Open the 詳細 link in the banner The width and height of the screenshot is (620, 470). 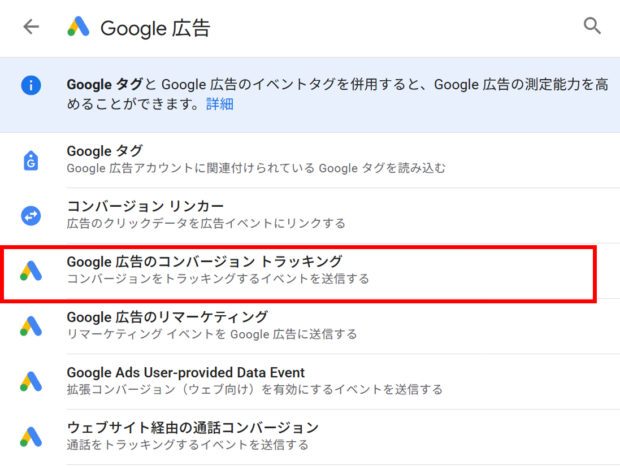220,104
